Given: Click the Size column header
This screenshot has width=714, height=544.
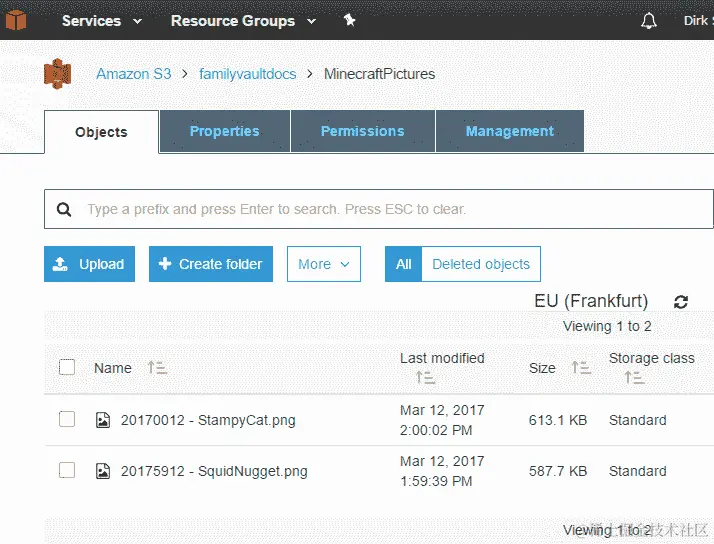Looking at the screenshot, I should pos(542,368).
